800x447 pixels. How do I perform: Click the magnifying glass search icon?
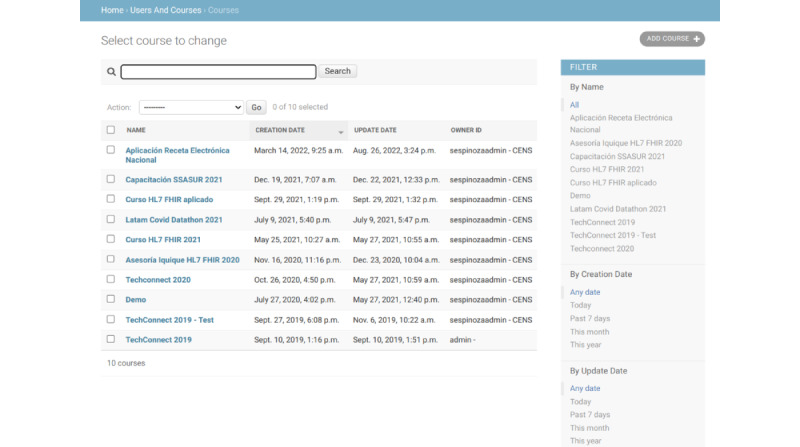tap(111, 71)
